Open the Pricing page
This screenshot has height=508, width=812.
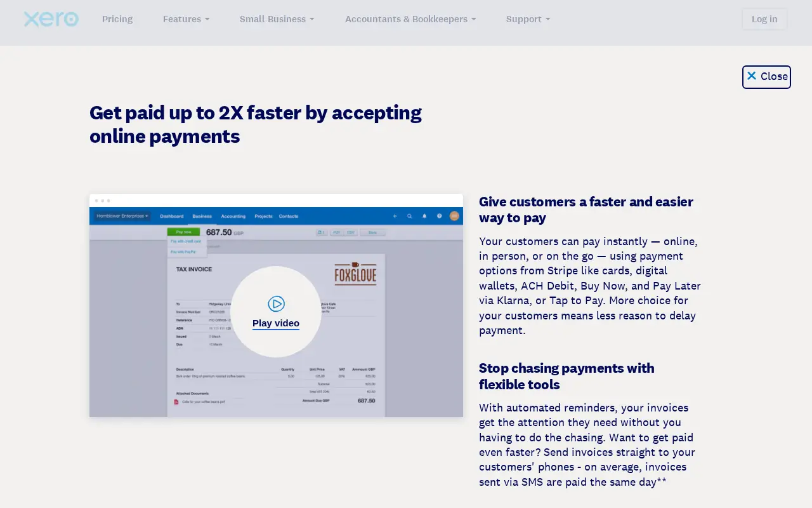tap(117, 19)
